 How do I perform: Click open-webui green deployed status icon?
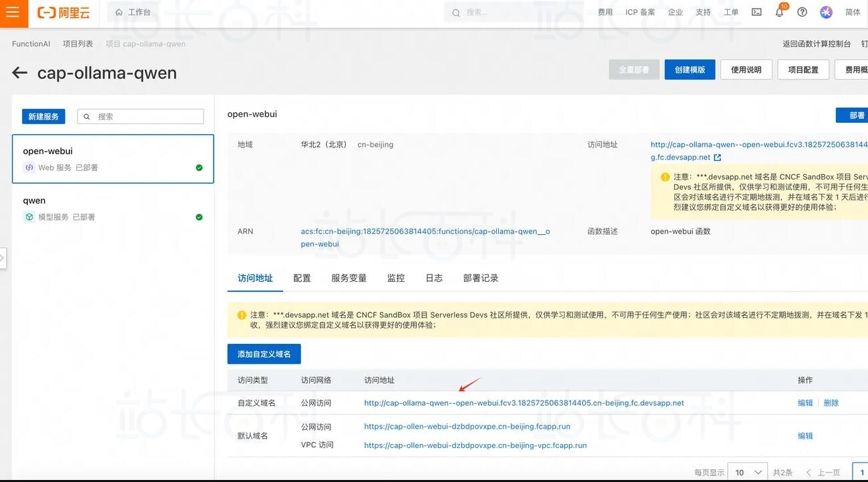tap(199, 168)
